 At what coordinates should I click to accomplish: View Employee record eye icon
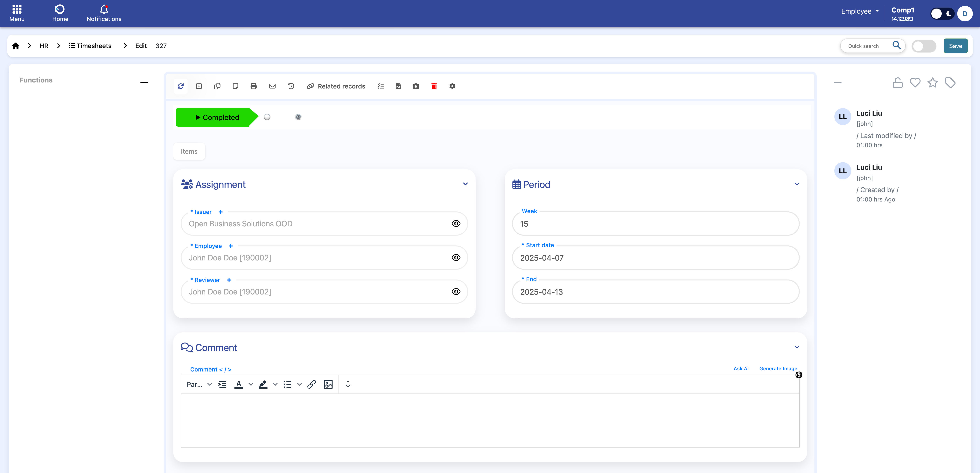(x=456, y=258)
